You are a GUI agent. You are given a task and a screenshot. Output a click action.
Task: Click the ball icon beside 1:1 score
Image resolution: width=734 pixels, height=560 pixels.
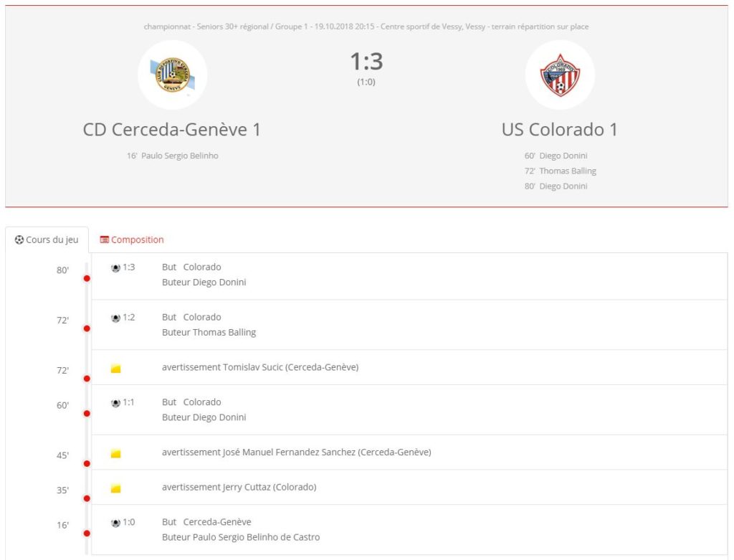115,403
